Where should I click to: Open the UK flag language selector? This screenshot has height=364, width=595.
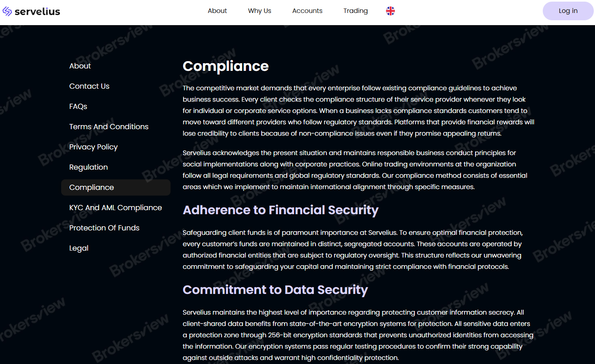coord(390,11)
